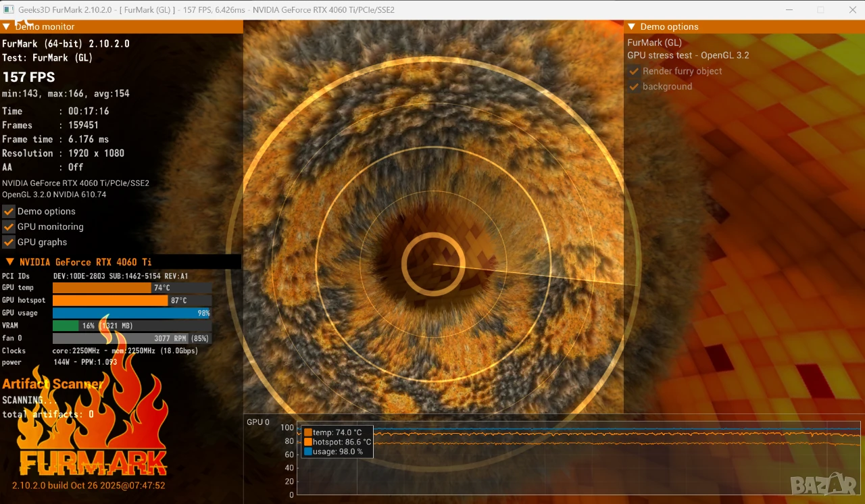Click the VRAM 16% usage bar
Screen dimensions: 865x504
(132, 326)
